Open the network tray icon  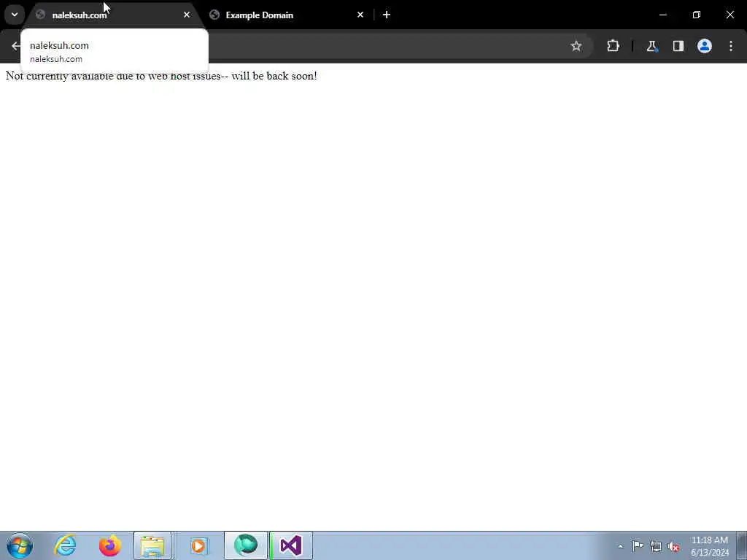(656, 546)
